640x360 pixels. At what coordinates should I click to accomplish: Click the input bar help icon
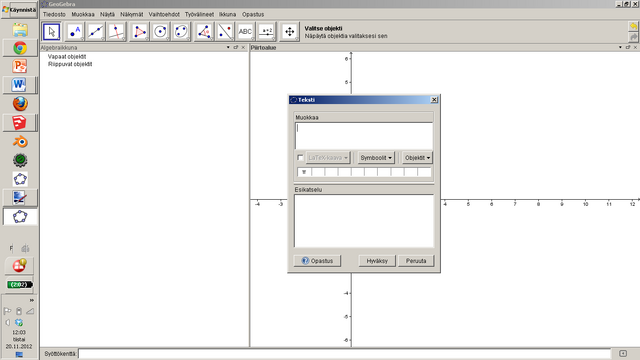coord(623,353)
